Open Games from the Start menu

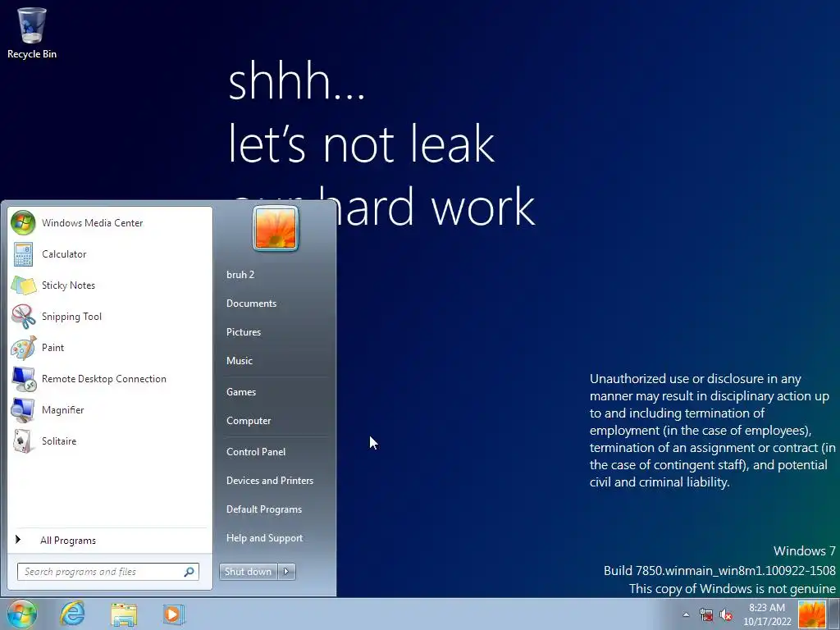[241, 391]
